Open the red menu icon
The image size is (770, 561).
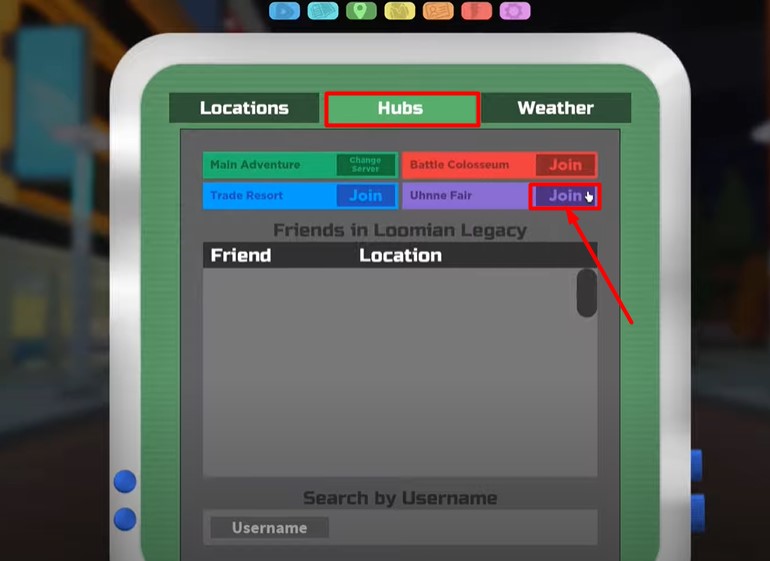point(476,11)
